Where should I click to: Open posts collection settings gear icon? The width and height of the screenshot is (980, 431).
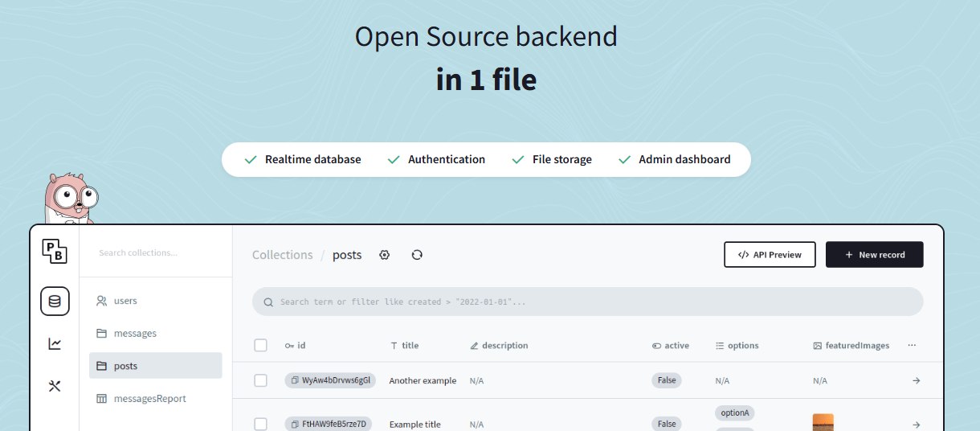pyautogui.click(x=385, y=255)
